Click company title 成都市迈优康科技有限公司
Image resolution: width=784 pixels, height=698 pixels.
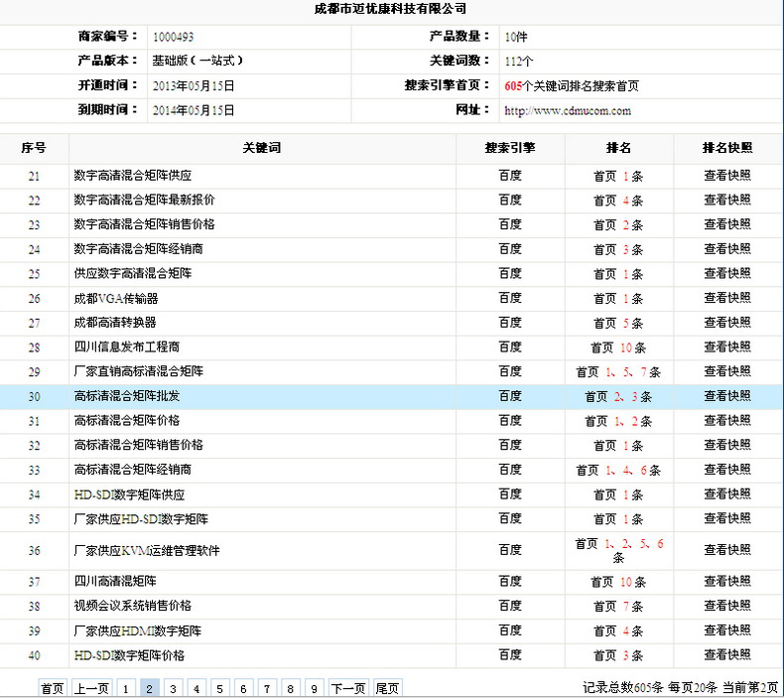390,9
